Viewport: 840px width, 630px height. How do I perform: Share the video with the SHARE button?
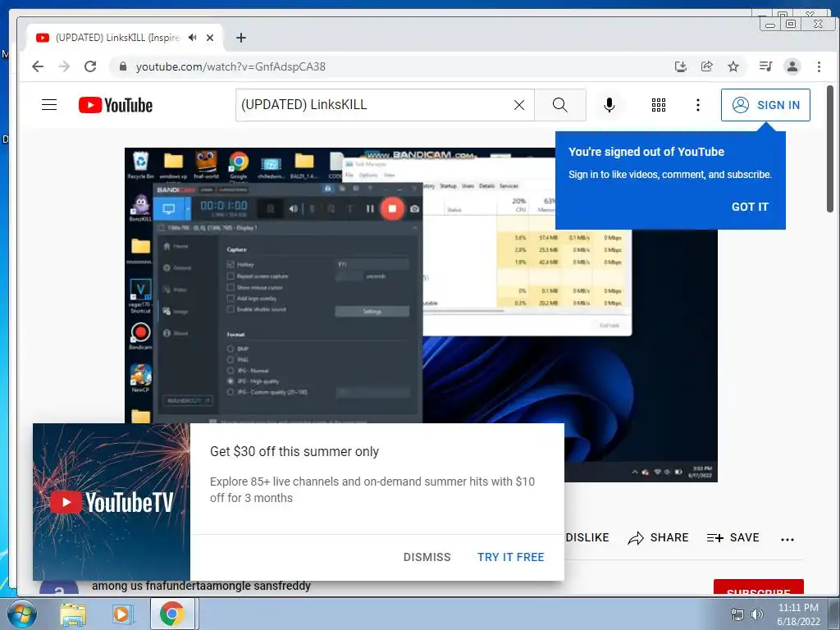[x=658, y=537]
